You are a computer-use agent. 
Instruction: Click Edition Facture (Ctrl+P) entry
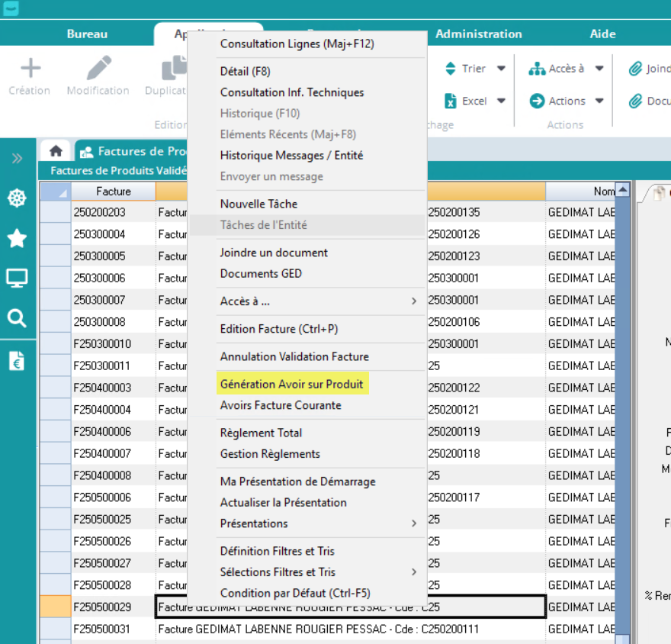279,329
